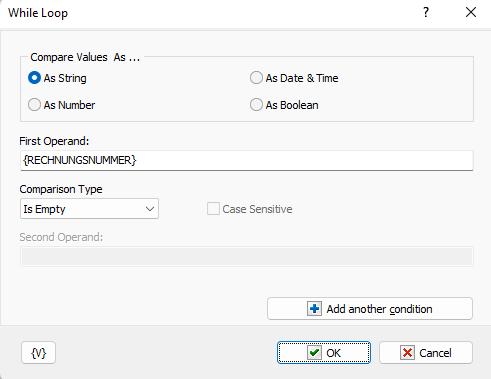Select the As String radio button
This screenshot has height=379, width=491.
[x=34, y=78]
